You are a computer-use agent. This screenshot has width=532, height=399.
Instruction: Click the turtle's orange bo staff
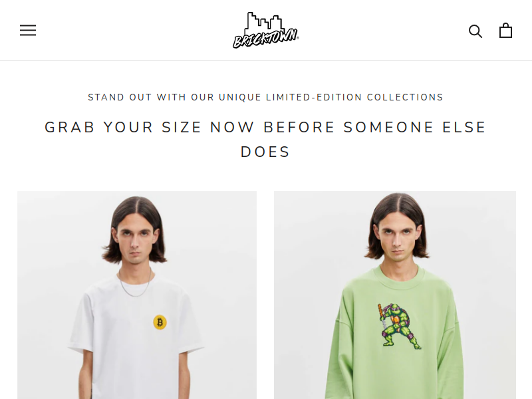pyautogui.click(x=382, y=312)
